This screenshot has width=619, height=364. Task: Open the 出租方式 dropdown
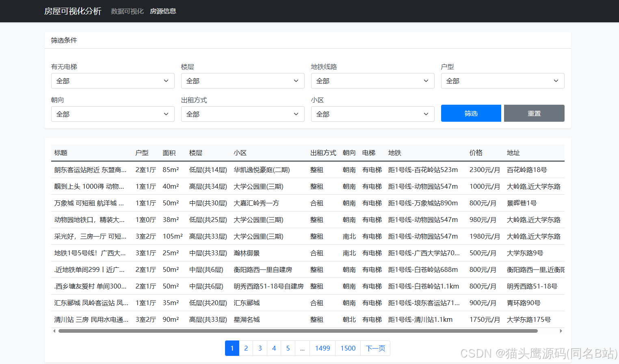click(x=242, y=114)
